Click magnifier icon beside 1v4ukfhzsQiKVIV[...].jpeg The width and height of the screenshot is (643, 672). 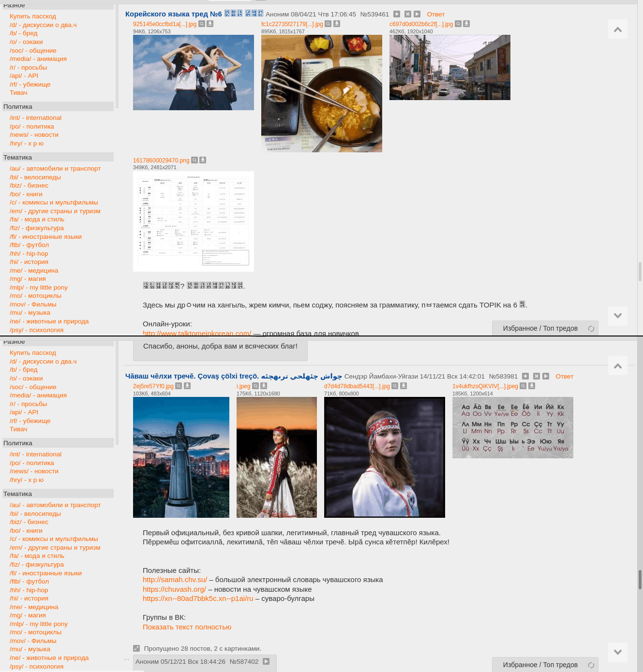[523, 386]
